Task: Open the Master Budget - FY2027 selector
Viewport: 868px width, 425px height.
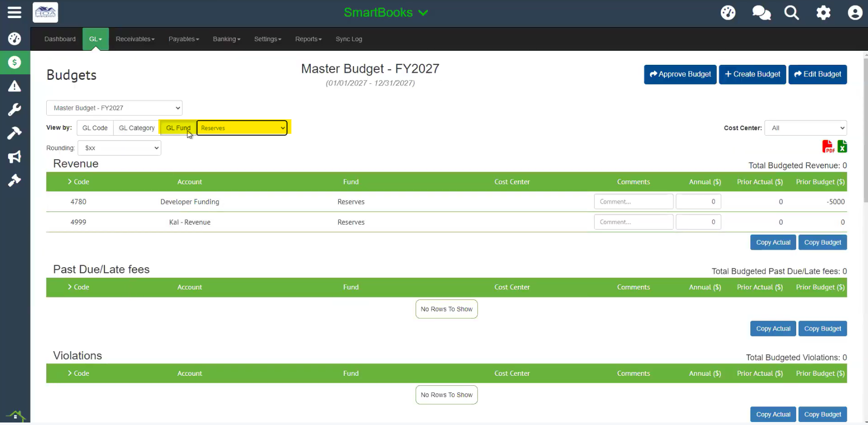Action: [x=114, y=108]
